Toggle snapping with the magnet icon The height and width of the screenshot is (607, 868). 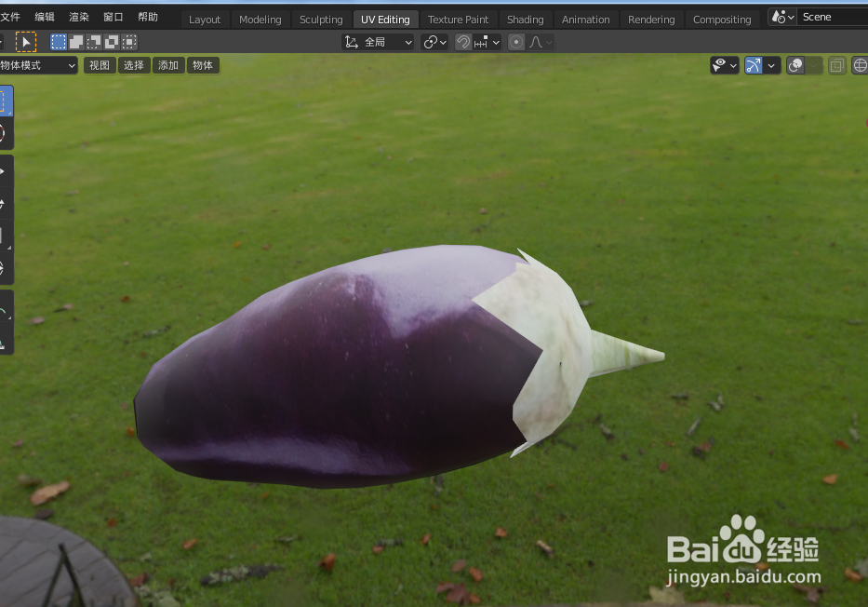click(462, 42)
